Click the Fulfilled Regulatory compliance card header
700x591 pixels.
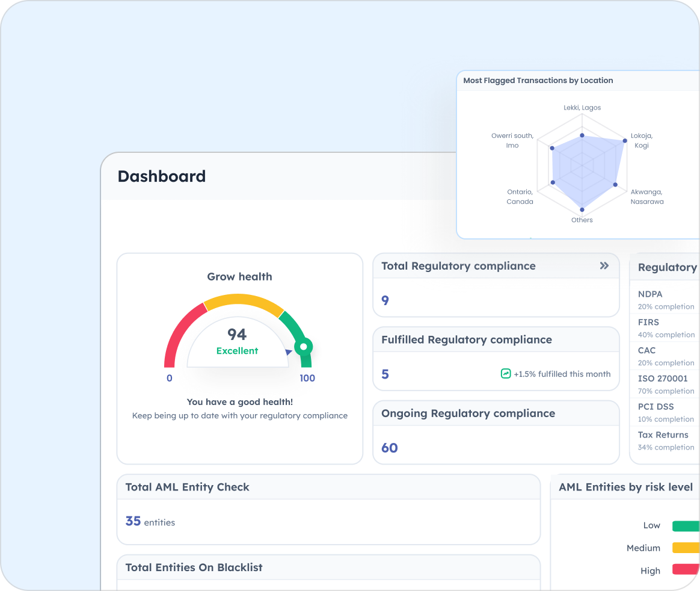pos(466,340)
